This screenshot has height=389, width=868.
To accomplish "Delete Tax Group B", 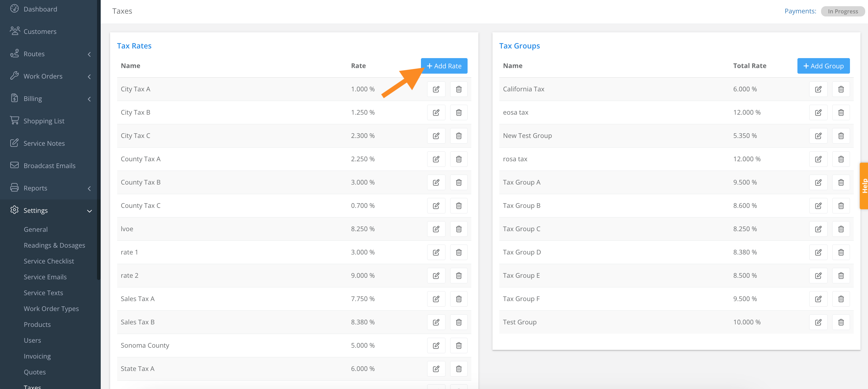I will (x=841, y=205).
